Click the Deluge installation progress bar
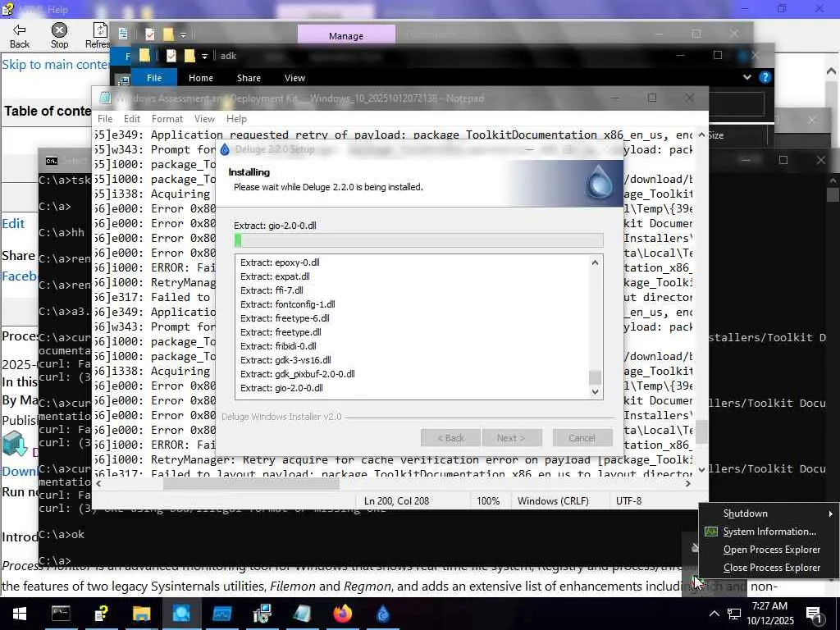This screenshot has width=840, height=630. pos(419,240)
